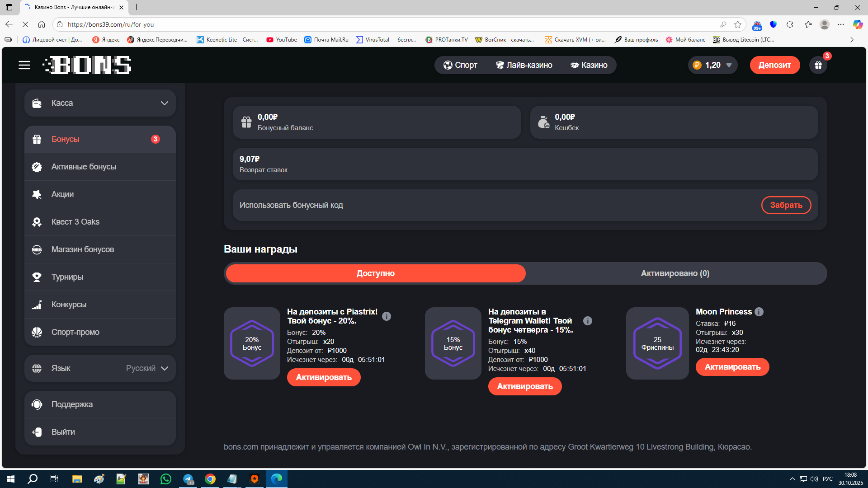Activate the Moon Princess free spins

pos(732,367)
